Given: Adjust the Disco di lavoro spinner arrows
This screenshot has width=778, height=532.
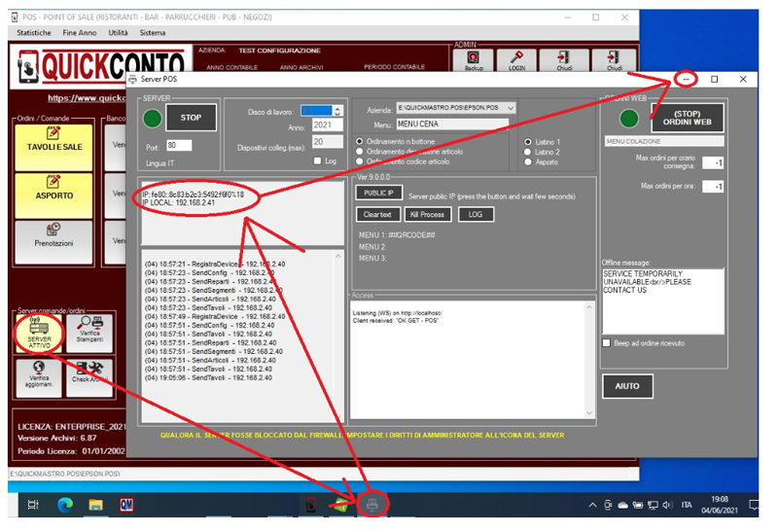Looking at the screenshot, I should (x=337, y=111).
